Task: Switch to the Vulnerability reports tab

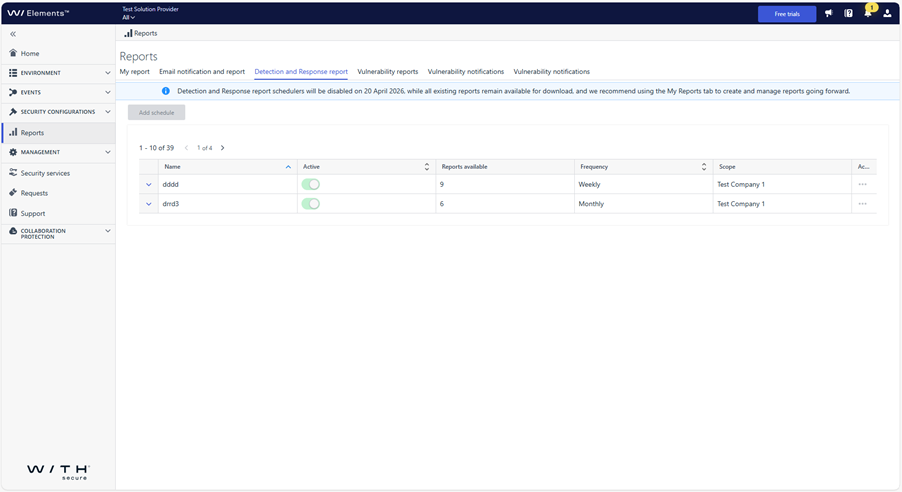Action: 388,72
